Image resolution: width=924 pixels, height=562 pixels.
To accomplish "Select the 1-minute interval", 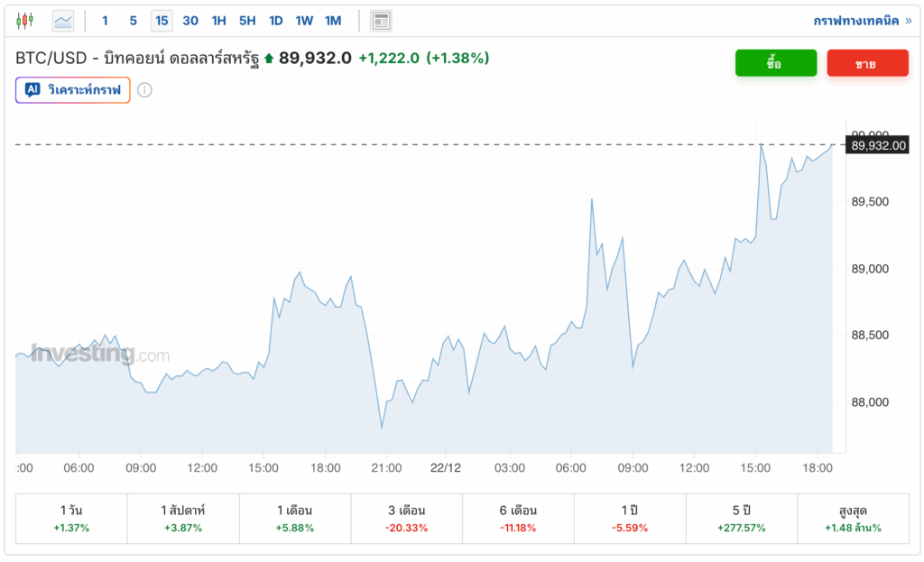I will (105, 20).
